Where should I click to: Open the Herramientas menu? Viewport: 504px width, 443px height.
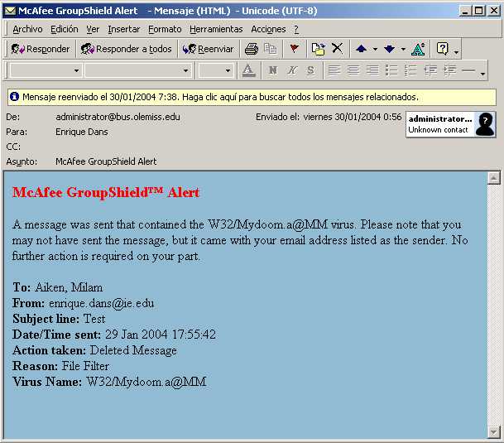tap(216, 29)
